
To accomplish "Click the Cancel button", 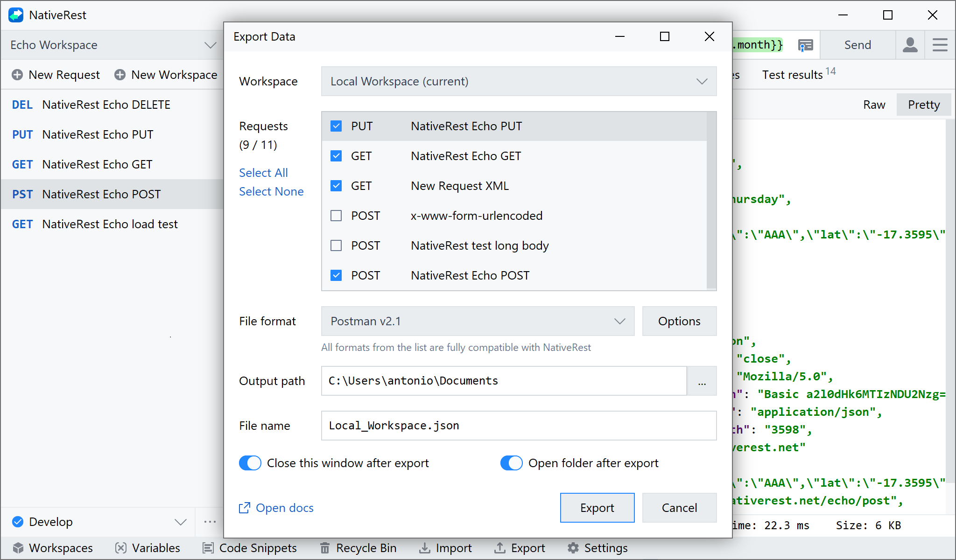I will pos(680,508).
